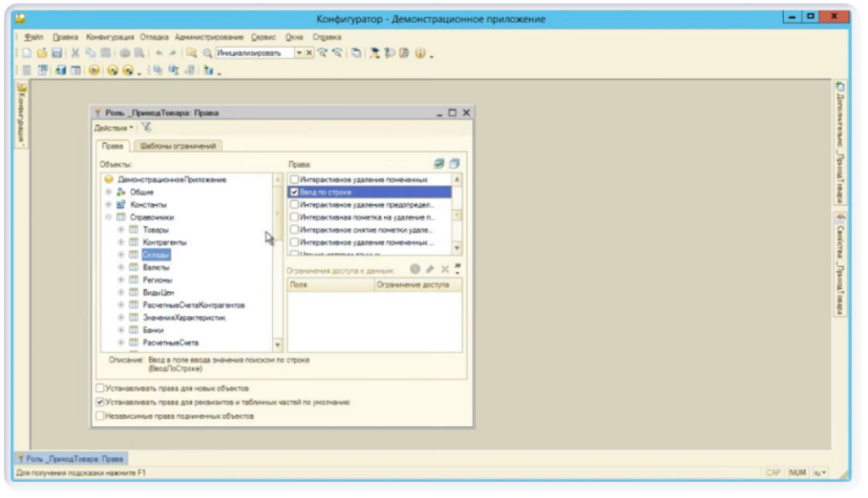Screen dimensions: 868x498
Task: Click the role window button in bottom taskbar
Action: pos(71,458)
